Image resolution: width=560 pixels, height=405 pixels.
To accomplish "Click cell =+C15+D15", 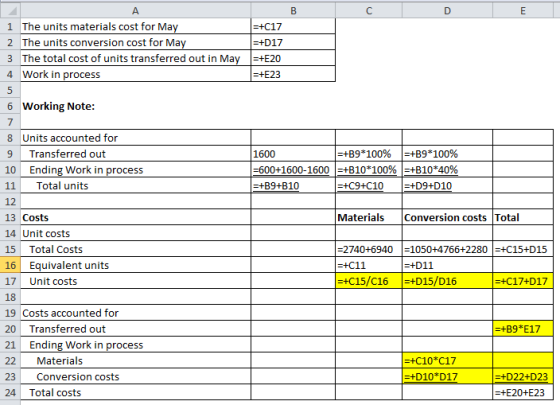I will tap(523, 249).
